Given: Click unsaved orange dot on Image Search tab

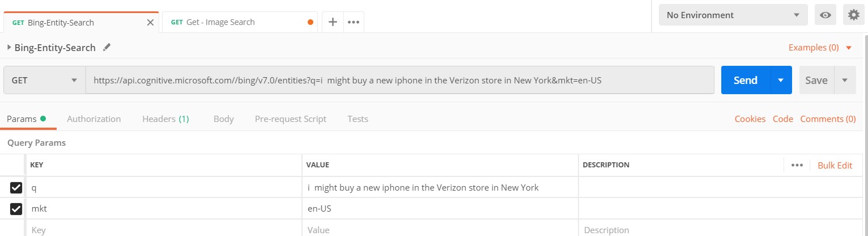Looking at the screenshot, I should (310, 23).
